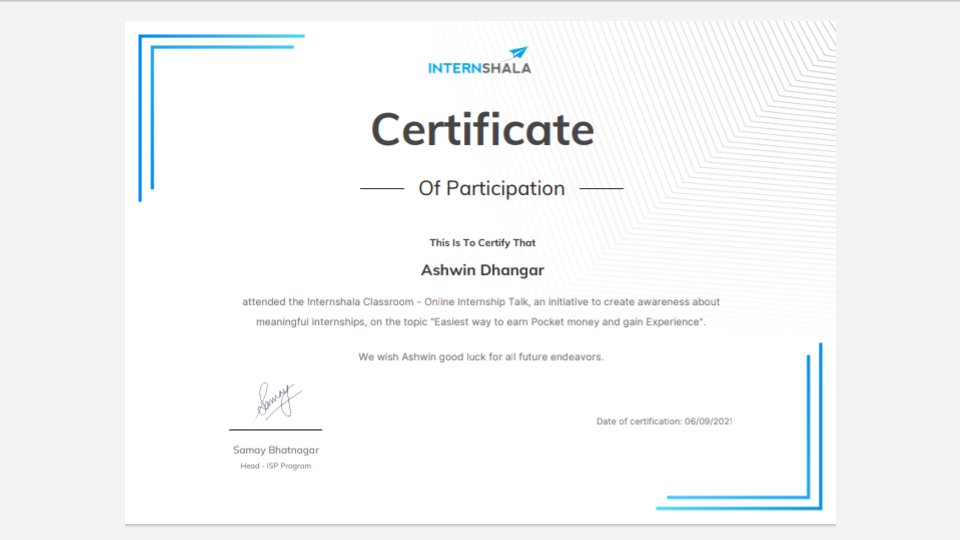
Task: Select the name 'Ashwin Dhangar'
Action: click(x=482, y=270)
